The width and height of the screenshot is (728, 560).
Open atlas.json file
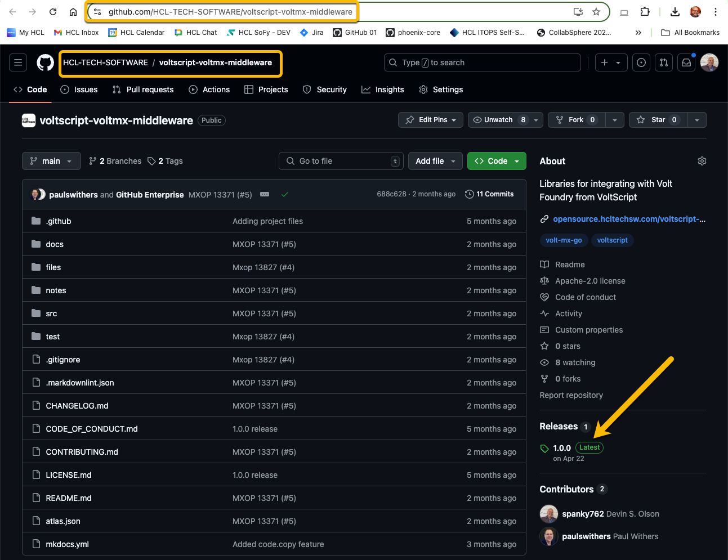63,521
